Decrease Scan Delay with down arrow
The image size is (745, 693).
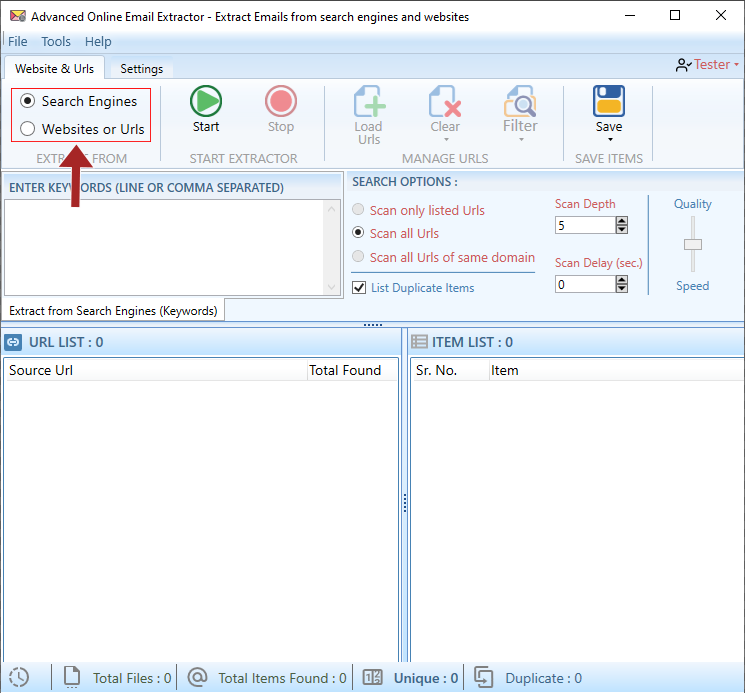tap(621, 289)
